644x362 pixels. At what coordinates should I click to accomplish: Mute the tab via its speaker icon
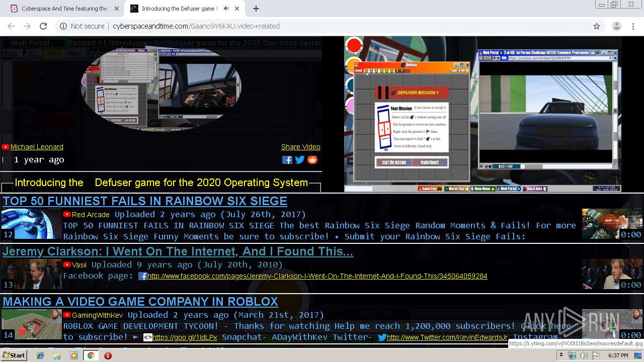(226, 9)
